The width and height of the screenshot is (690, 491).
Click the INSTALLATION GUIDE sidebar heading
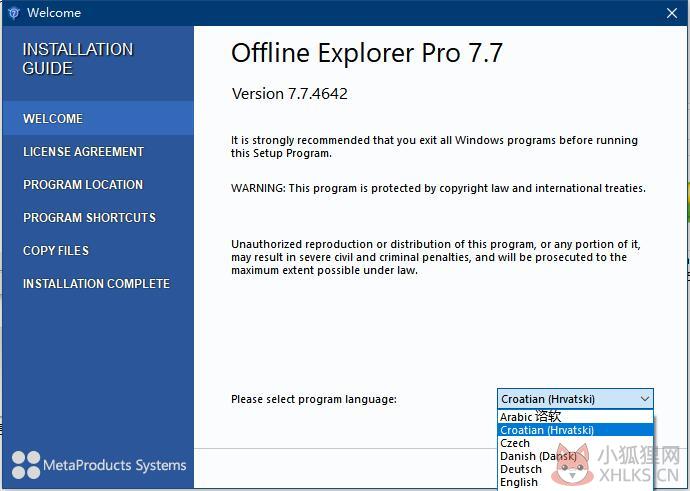pyautogui.click(x=77, y=59)
